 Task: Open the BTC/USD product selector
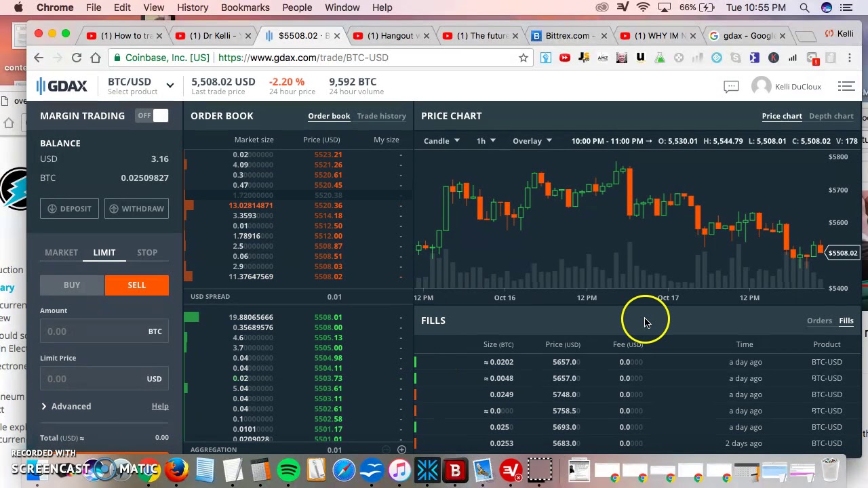click(141, 85)
